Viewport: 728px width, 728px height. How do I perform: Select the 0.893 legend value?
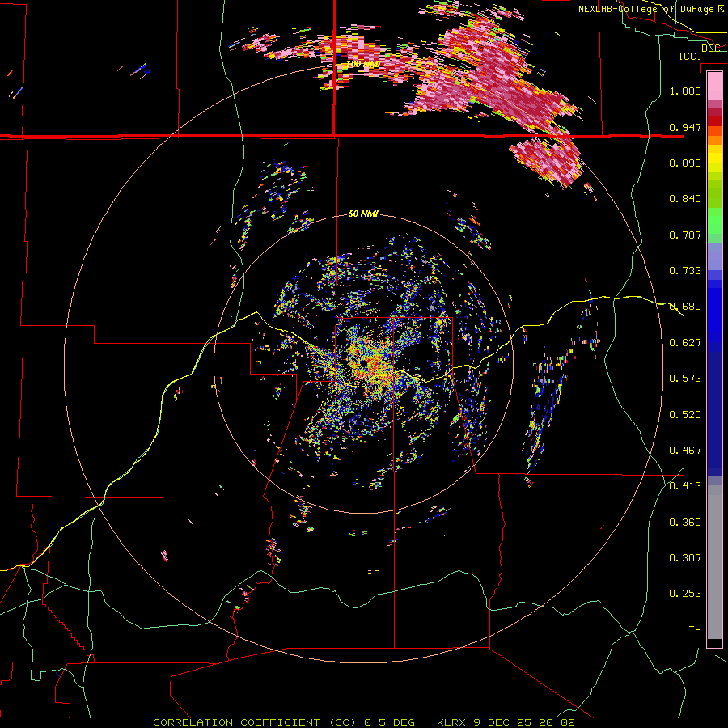pyautogui.click(x=685, y=163)
